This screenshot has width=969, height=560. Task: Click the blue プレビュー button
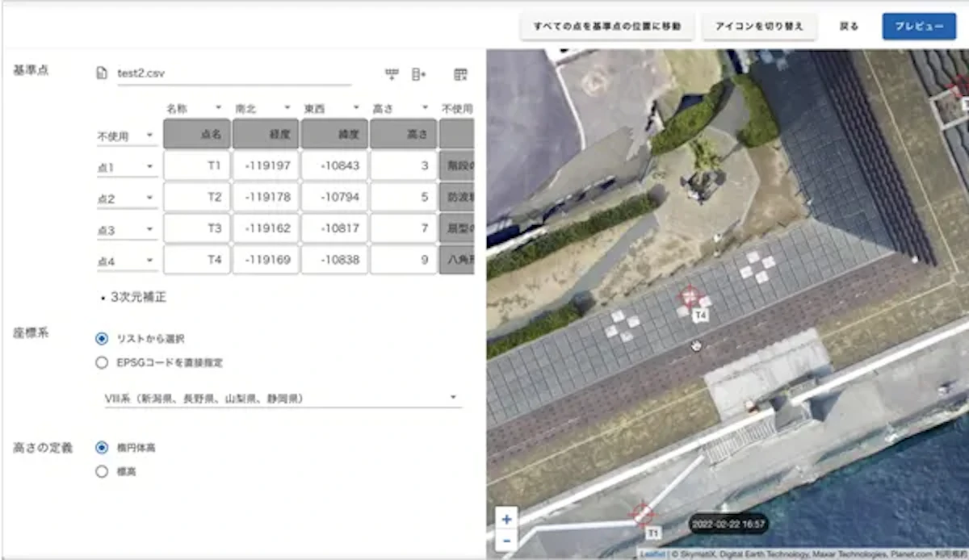pos(919,26)
